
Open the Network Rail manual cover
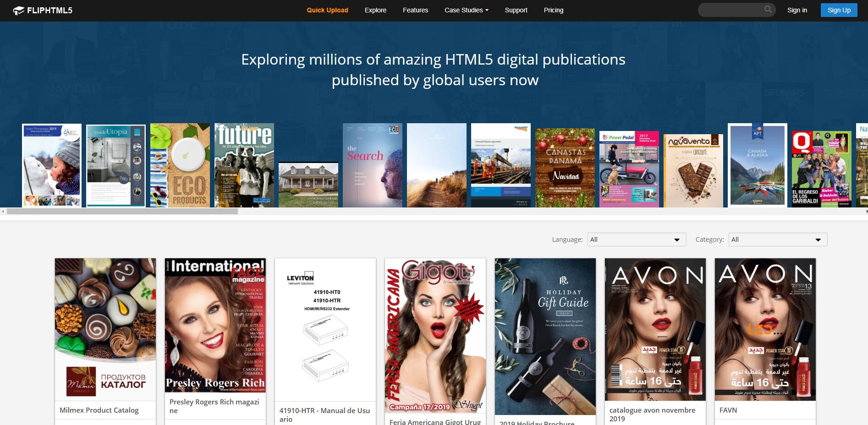point(501,165)
